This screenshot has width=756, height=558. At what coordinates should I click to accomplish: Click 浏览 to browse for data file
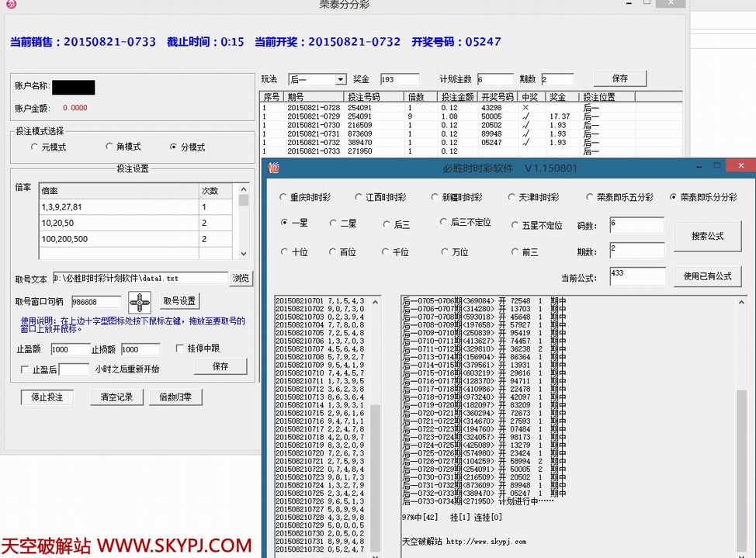[x=241, y=278]
